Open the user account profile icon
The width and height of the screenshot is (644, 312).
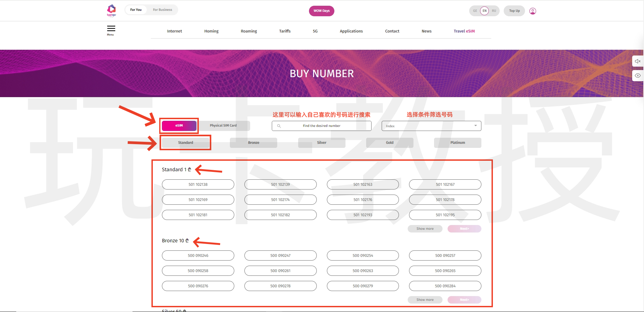point(532,11)
